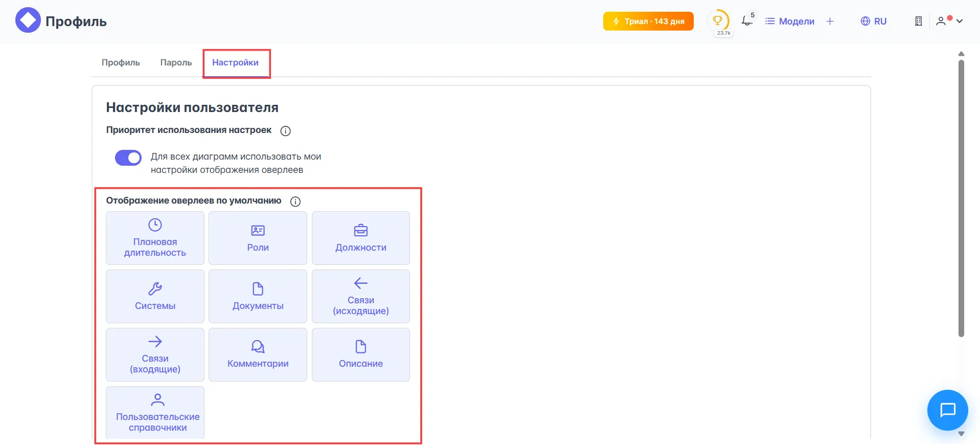980x445 pixels.
Task: Open the notifications bell icon
Action: point(747,21)
